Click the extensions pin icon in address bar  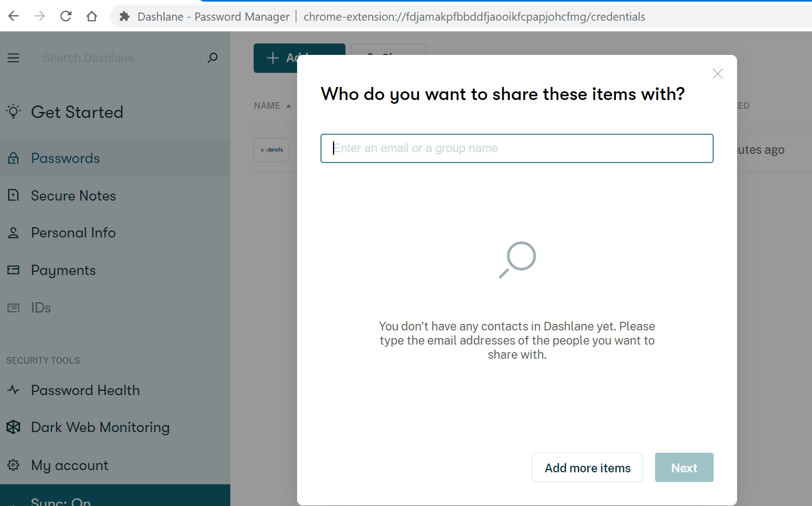[x=125, y=16]
